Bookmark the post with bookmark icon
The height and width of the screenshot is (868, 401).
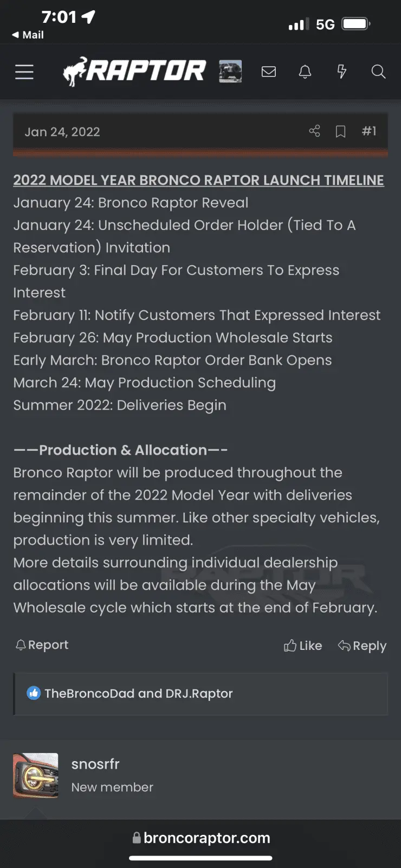(x=340, y=131)
